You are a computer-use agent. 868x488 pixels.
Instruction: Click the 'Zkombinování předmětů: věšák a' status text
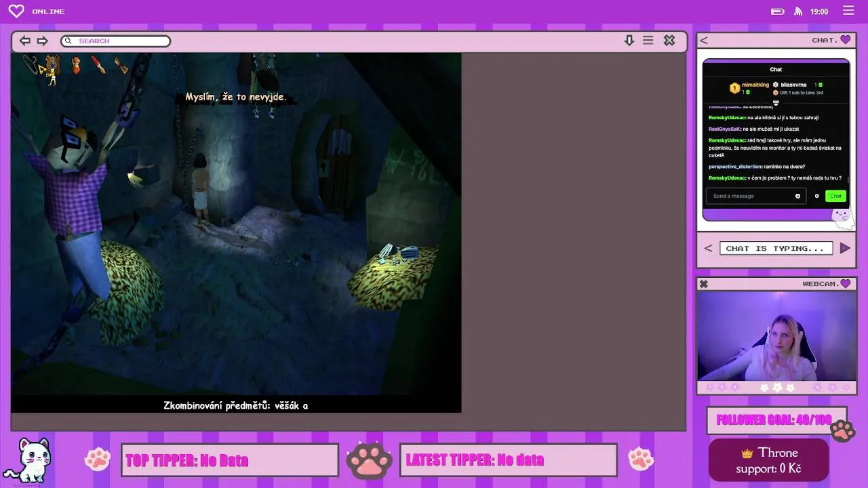point(236,405)
